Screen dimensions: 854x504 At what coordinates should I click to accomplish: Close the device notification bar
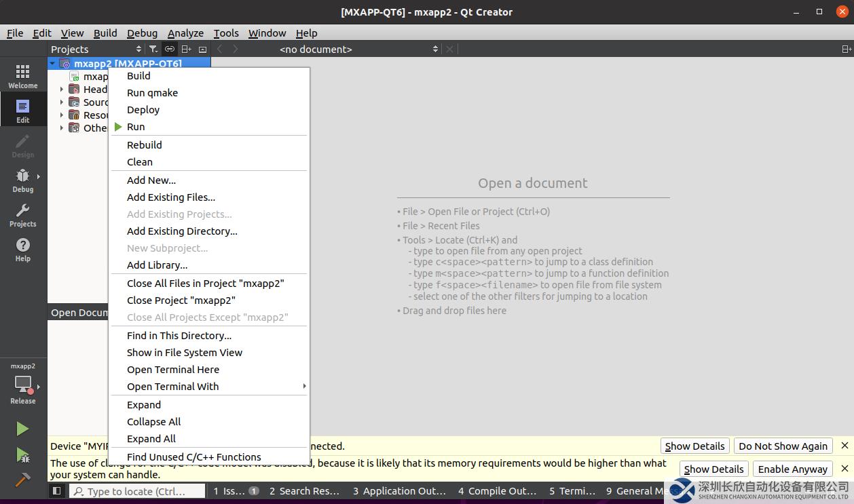(x=844, y=446)
